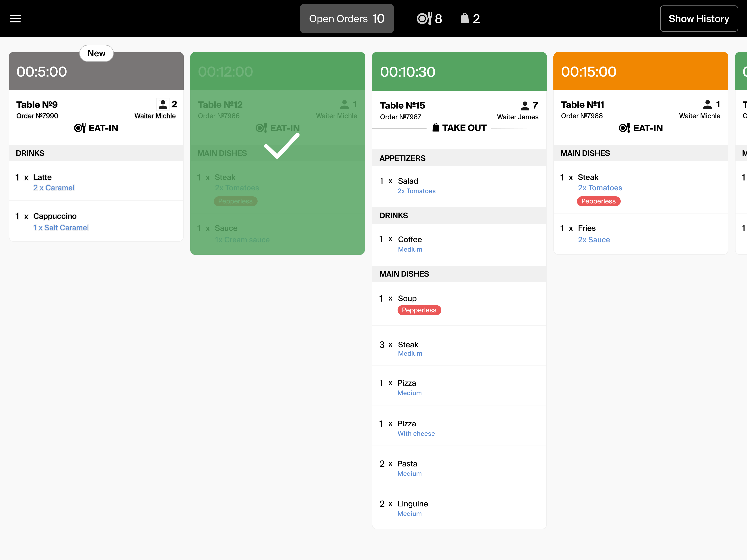This screenshot has width=747, height=560.
Task: Select the 2 x Linguine order item
Action: tap(459, 508)
